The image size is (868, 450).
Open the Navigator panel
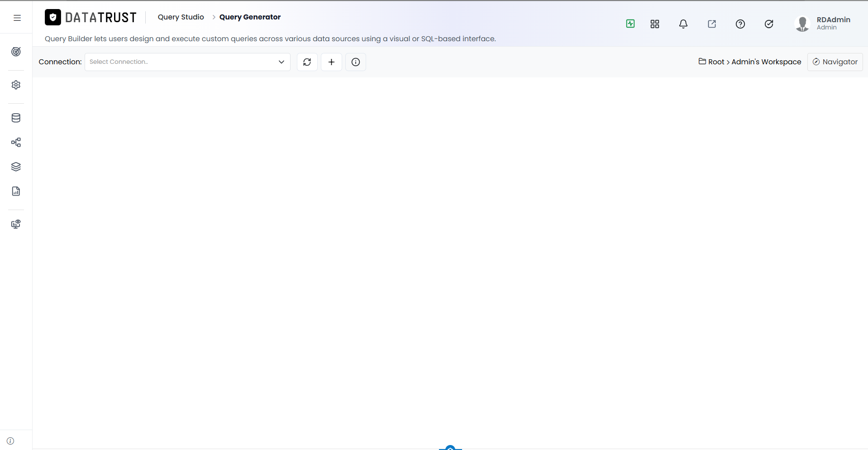[835, 62]
